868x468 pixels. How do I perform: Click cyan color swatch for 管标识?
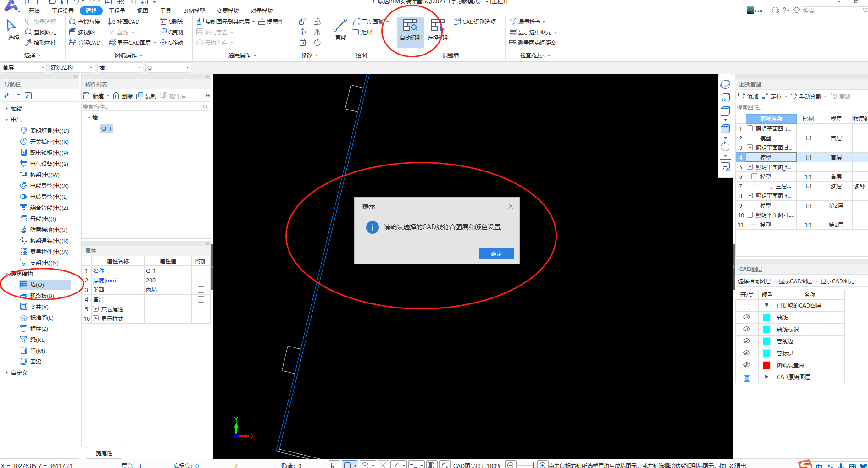pyautogui.click(x=766, y=353)
